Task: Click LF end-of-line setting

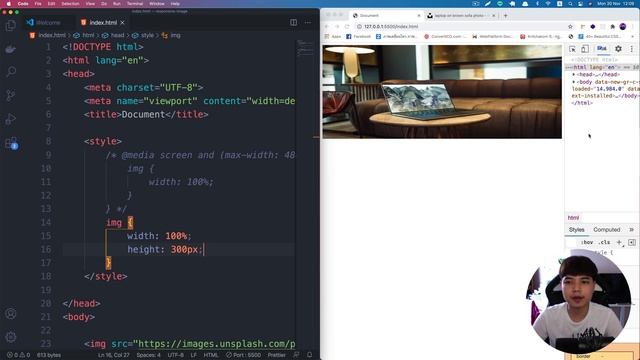Action: (x=193, y=355)
